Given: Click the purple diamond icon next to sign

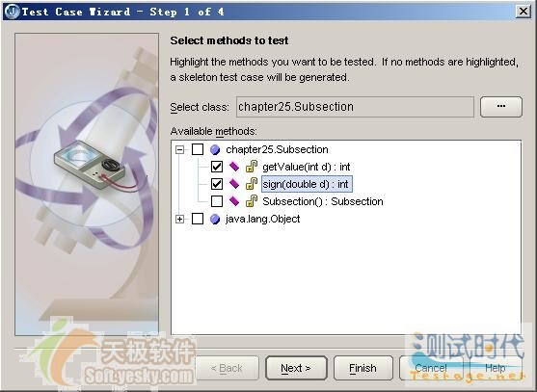Looking at the screenshot, I should click(234, 184).
